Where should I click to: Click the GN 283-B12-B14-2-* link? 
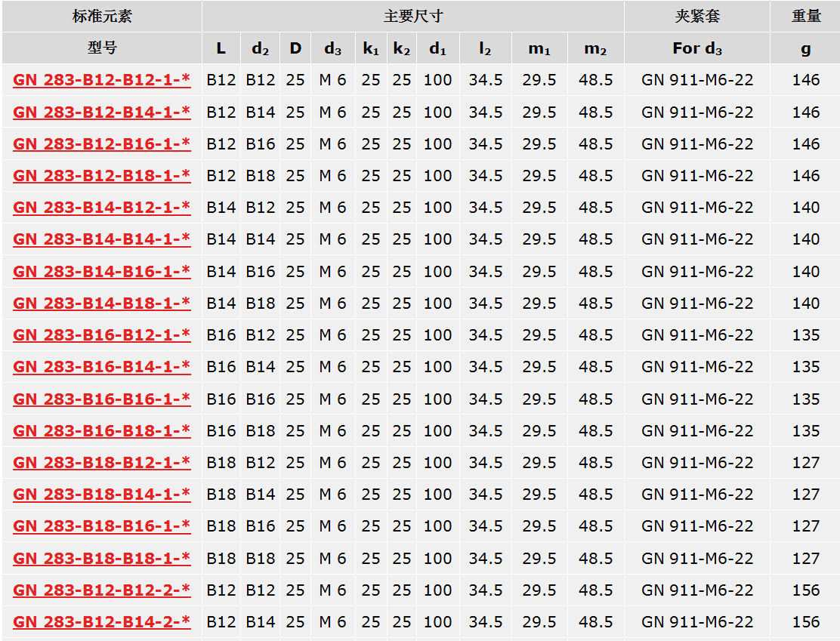click(x=101, y=621)
